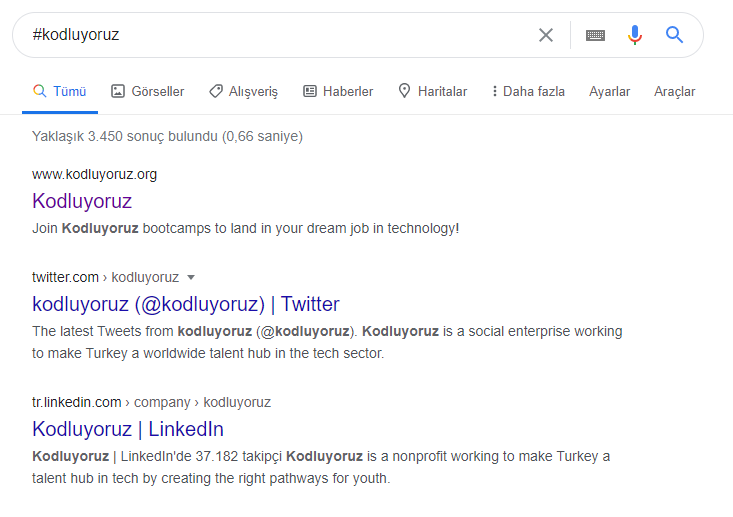This screenshot has height=517, width=733.
Task: Submit search with the blue magnifier icon
Action: click(x=674, y=35)
